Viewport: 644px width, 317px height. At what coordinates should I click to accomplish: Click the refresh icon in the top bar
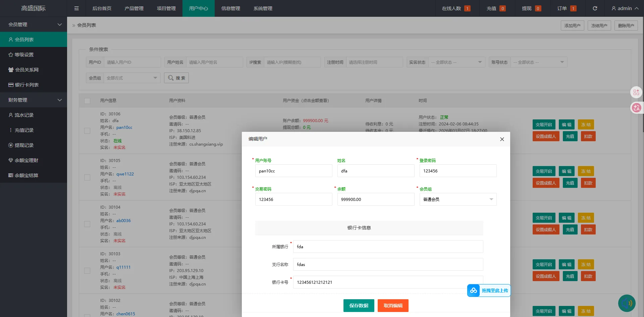595,8
